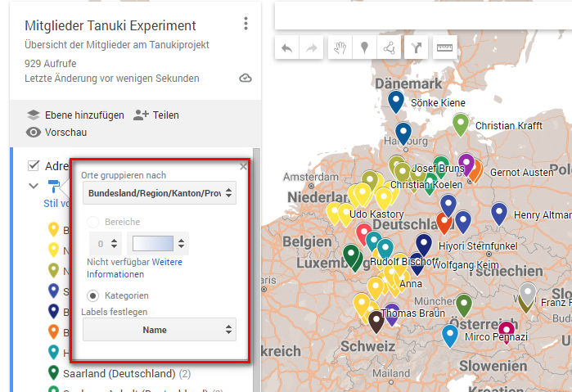Screen dimensions: 572x392
Task: Toggle the layer visibility checkbox
Action: (x=34, y=165)
